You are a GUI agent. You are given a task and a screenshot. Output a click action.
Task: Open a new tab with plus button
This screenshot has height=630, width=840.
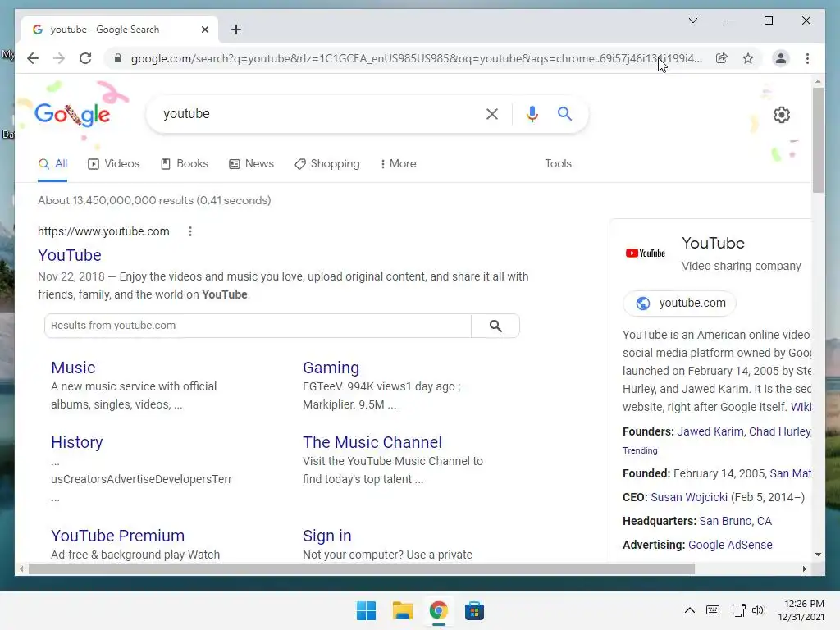coord(236,30)
